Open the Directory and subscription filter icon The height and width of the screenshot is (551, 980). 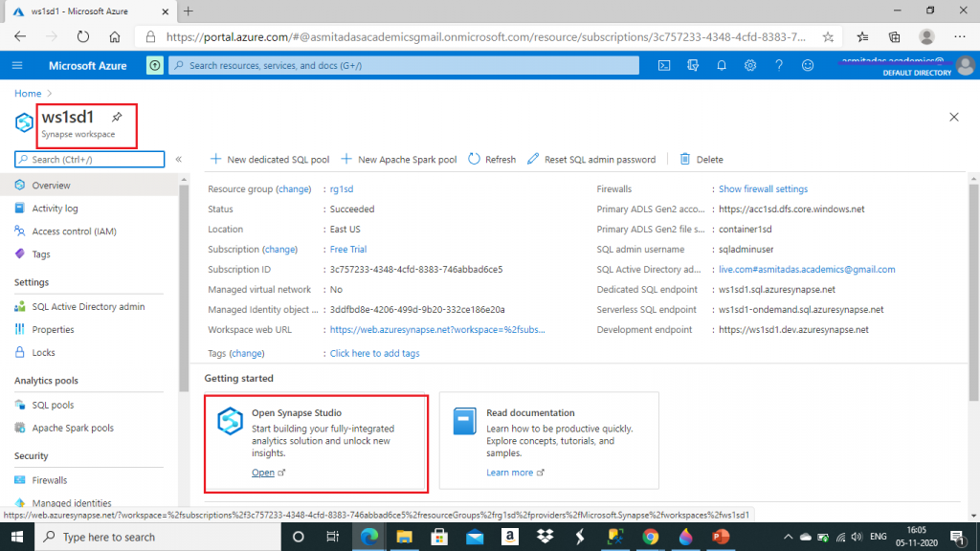point(693,66)
